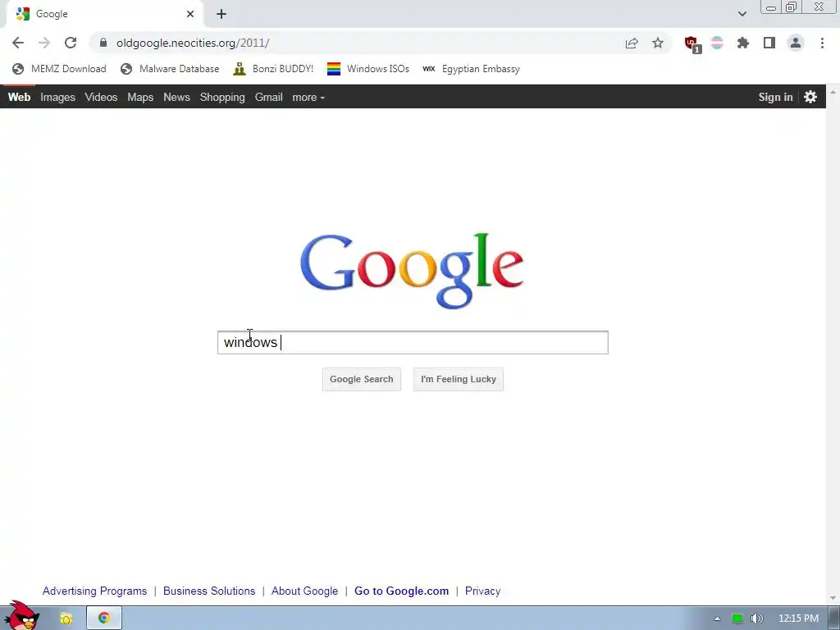Open the Business Solutions link

pyautogui.click(x=209, y=591)
